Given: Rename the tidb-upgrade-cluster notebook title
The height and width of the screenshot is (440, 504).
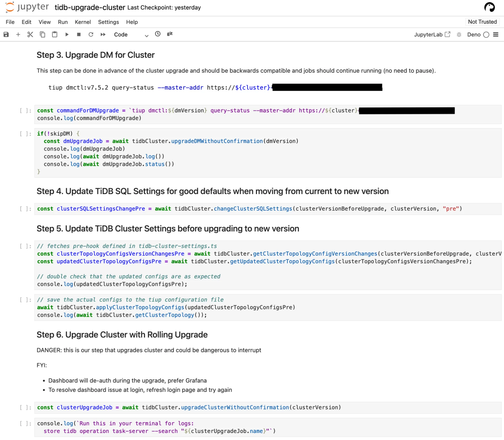Looking at the screenshot, I should point(90,7).
